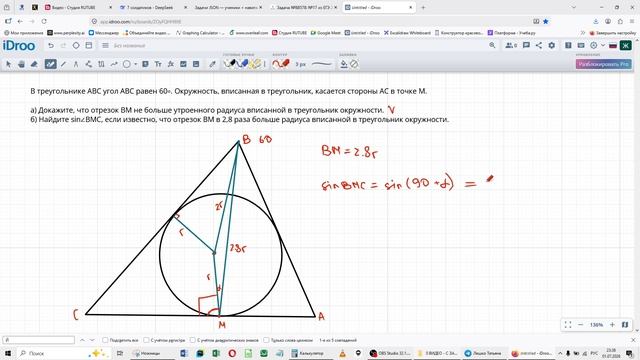Open the Excalidraw Whiteboard bookmark
This screenshot has width=640, height=360.
[407, 33]
